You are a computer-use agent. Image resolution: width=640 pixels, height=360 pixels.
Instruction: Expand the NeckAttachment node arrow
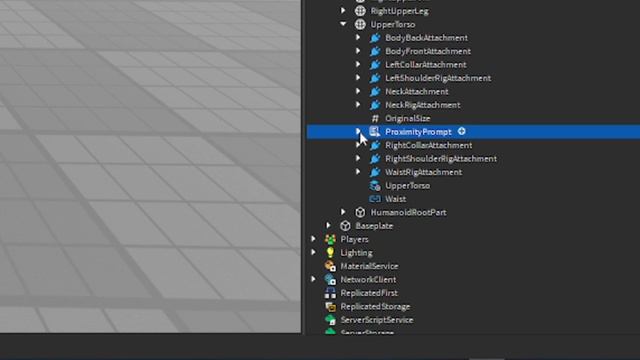358,91
